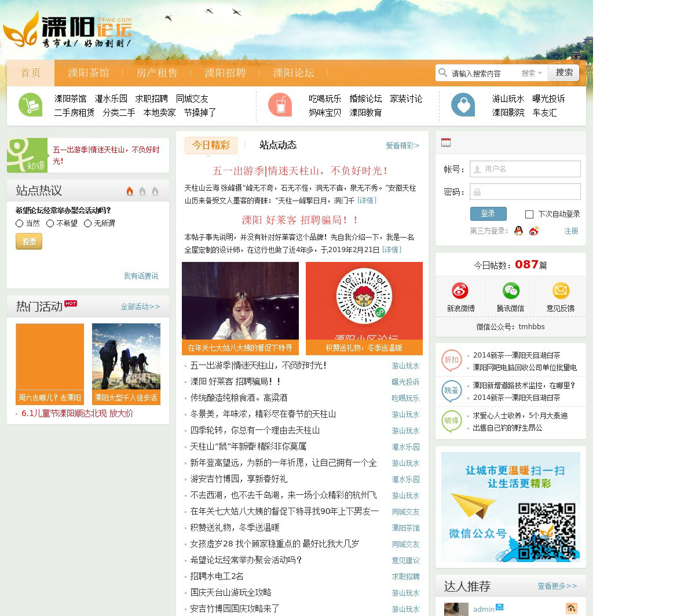Log in with Weibo icon
Screen dimensions: 695x616
(x=534, y=231)
